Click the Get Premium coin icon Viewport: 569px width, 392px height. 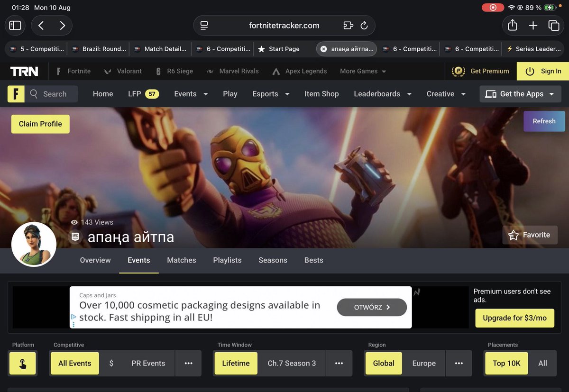click(x=458, y=71)
